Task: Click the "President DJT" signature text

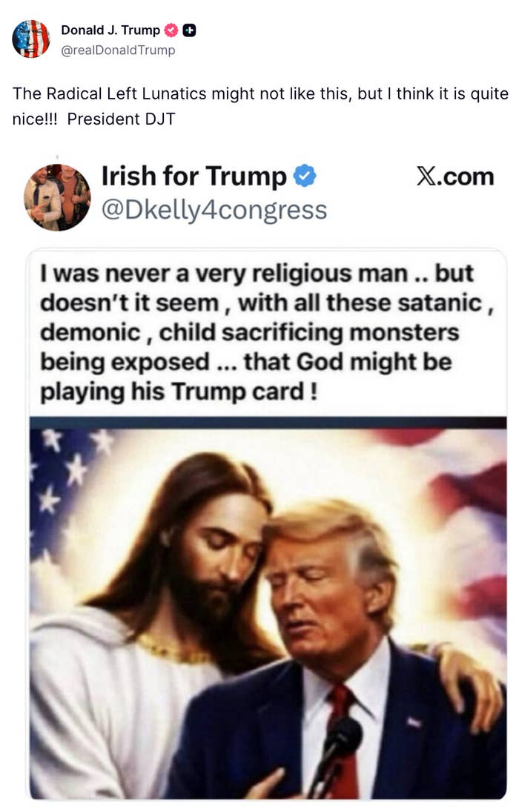Action: pyautogui.click(x=121, y=119)
